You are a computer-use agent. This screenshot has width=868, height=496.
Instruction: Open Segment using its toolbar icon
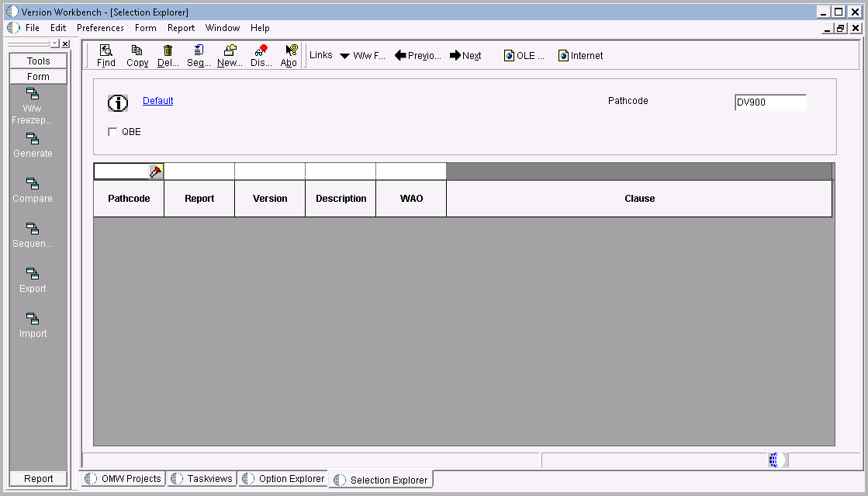pyautogui.click(x=199, y=55)
